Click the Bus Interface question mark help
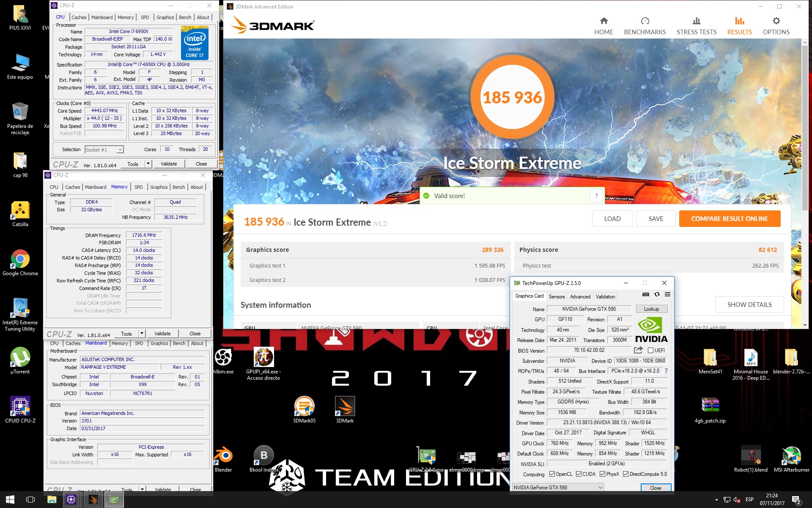The width and height of the screenshot is (812, 508). pyautogui.click(x=666, y=371)
